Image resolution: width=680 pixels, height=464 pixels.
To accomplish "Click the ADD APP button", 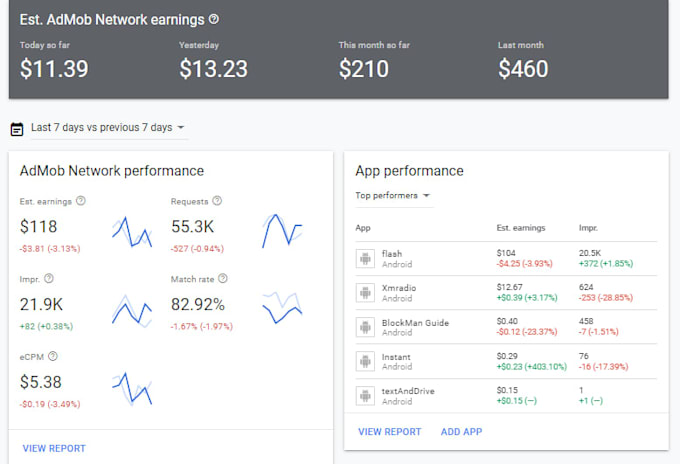I will pyautogui.click(x=461, y=431).
